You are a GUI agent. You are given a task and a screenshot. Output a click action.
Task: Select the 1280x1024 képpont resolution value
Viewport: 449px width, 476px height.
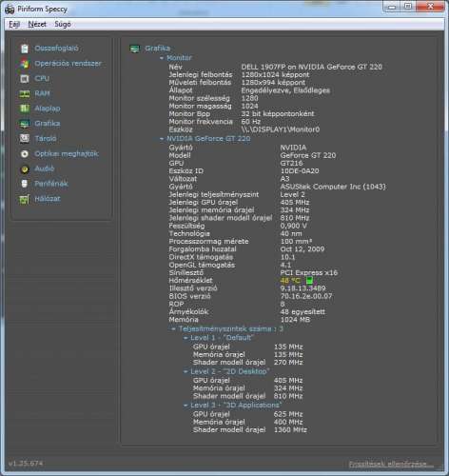pyautogui.click(x=275, y=74)
